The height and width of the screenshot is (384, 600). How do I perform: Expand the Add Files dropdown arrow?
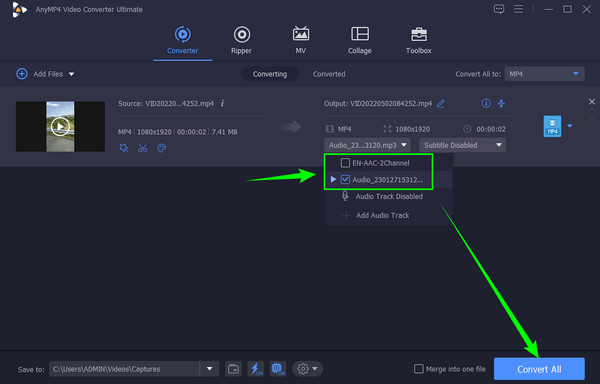coord(72,74)
